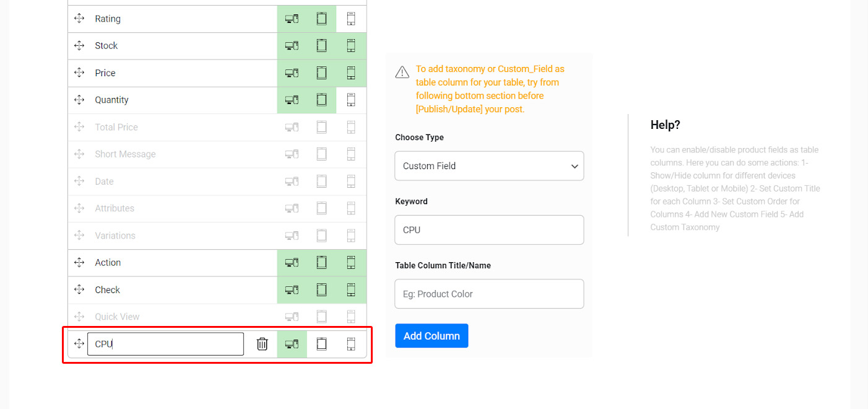
Task: Disable tablet visibility for Price column
Action: [x=321, y=73]
